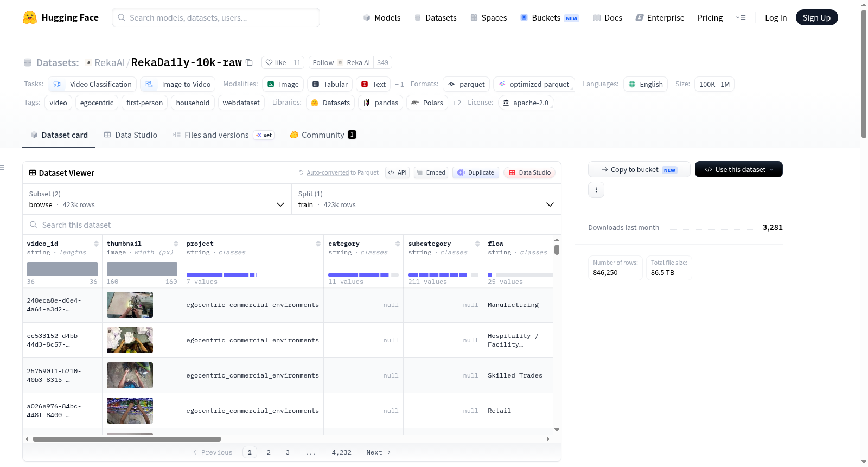Select the Image modality tag

click(283, 84)
